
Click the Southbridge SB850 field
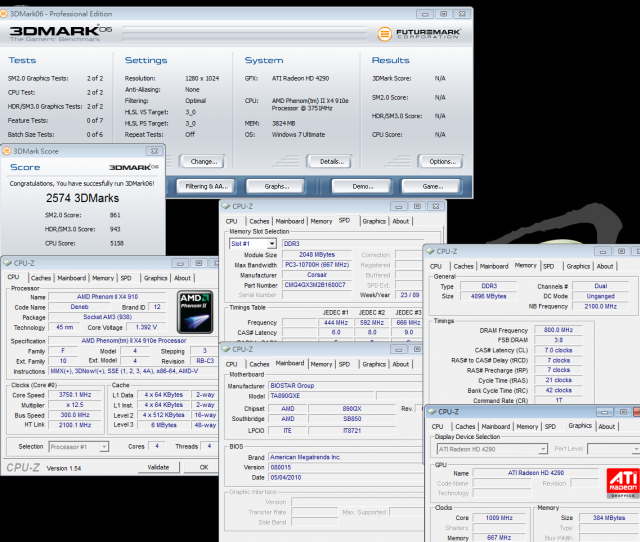[352, 419]
